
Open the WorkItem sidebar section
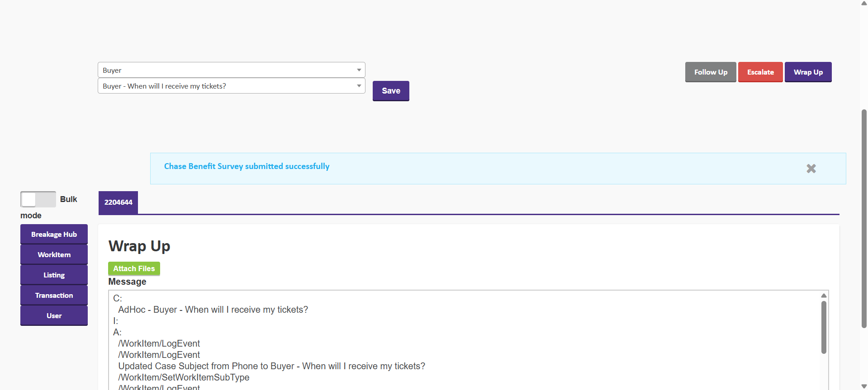tap(54, 255)
